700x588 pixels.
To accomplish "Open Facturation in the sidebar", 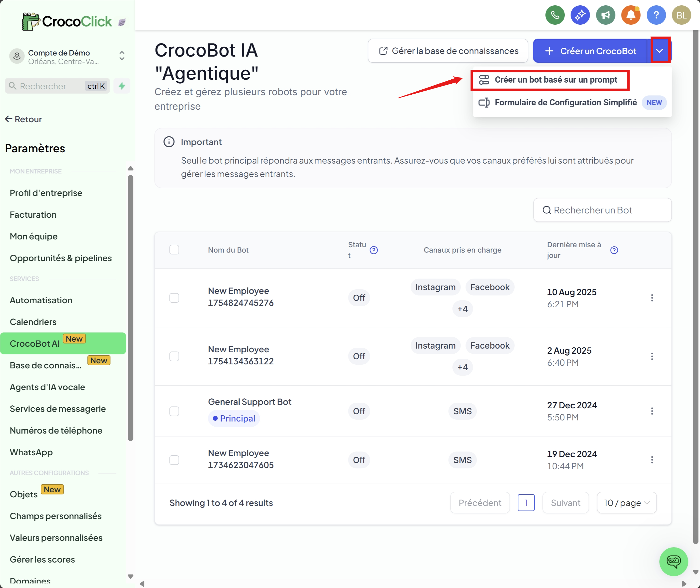I will (x=33, y=215).
